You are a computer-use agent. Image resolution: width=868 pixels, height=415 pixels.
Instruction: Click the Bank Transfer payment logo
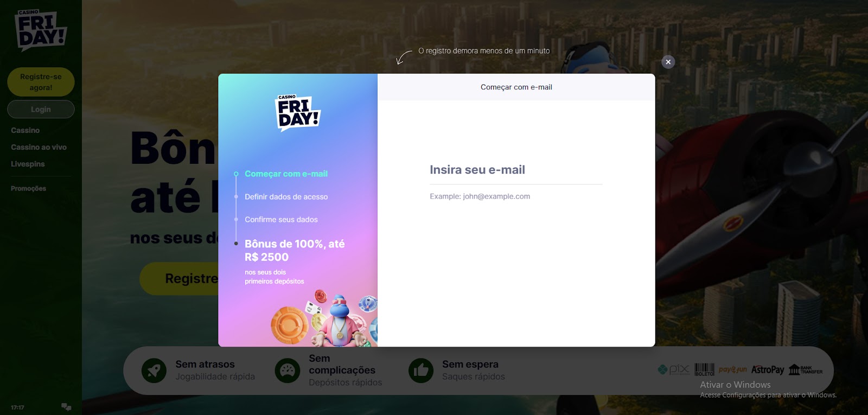(x=806, y=370)
